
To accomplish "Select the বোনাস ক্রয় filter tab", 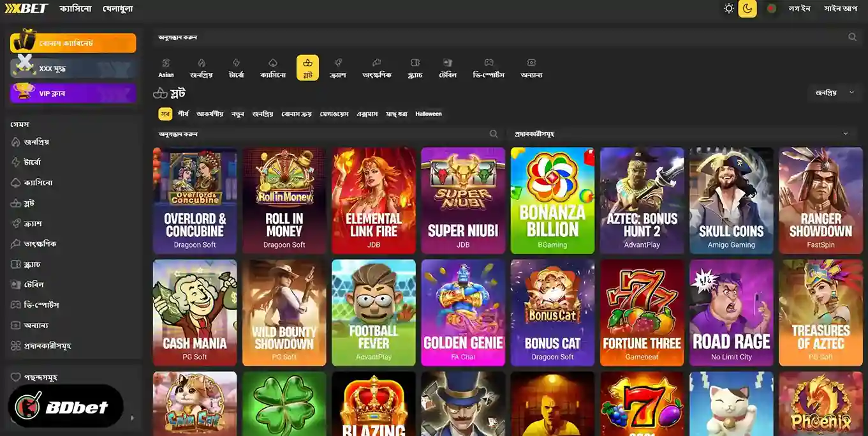I will [x=297, y=114].
